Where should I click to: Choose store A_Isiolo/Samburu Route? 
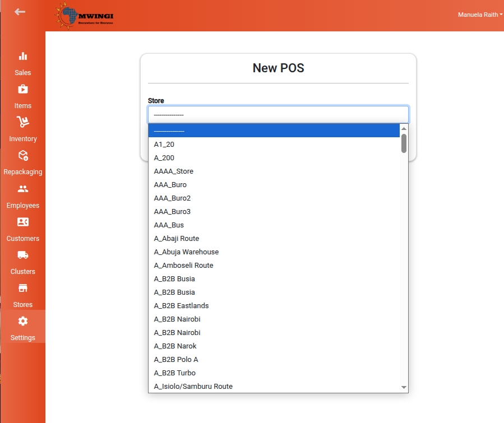pos(274,387)
